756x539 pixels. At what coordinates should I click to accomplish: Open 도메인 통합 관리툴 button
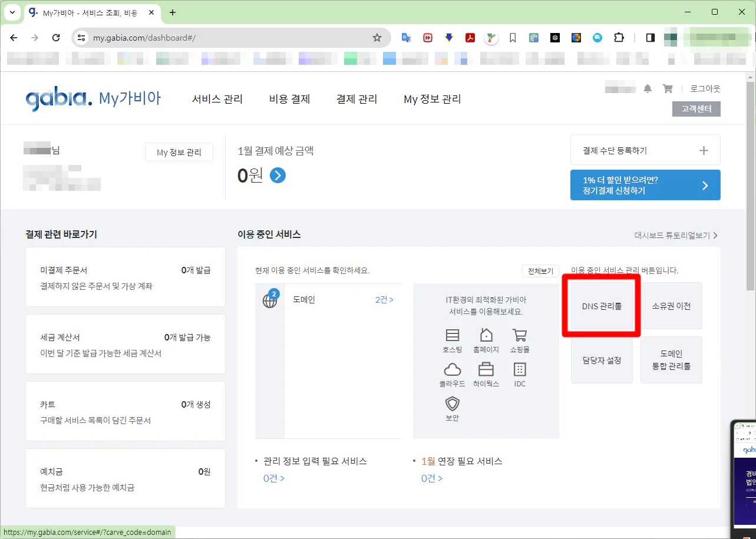671,360
